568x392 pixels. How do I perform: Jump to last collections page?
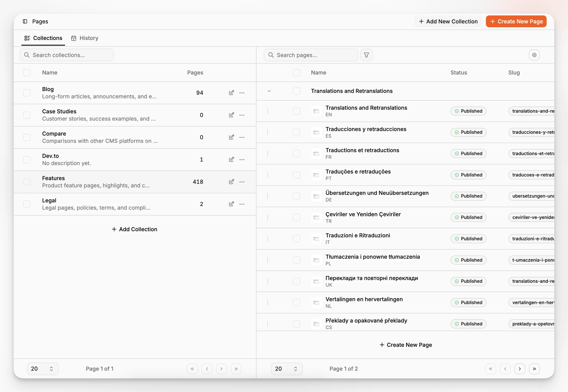[x=236, y=369]
